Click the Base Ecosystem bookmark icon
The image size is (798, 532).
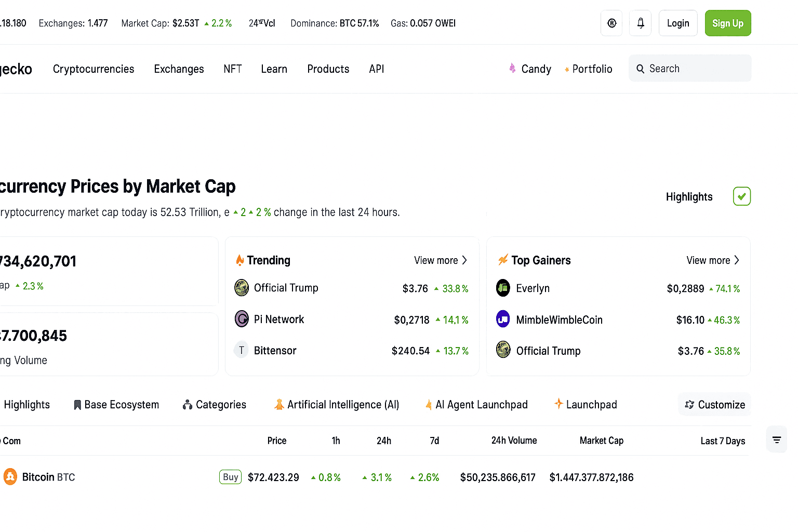pyautogui.click(x=77, y=405)
